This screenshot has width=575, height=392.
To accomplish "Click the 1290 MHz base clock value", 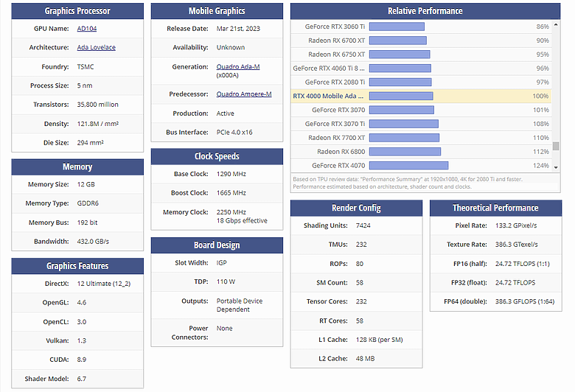I will point(231,174).
